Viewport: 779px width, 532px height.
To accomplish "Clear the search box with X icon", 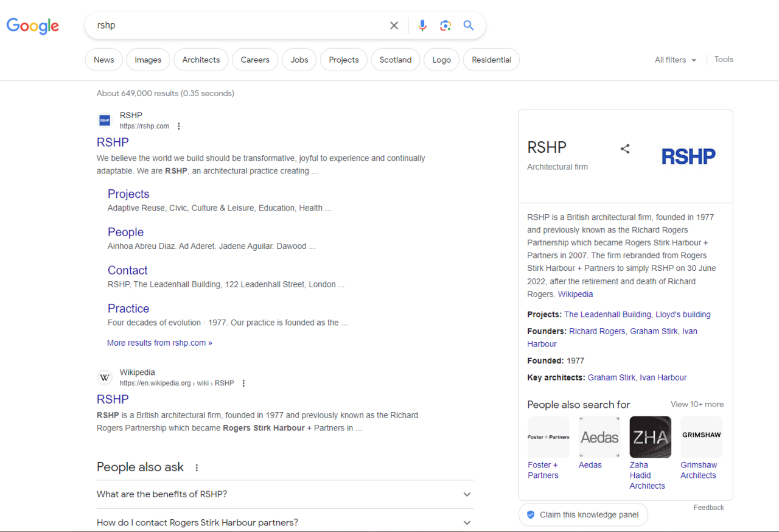I will [x=394, y=26].
